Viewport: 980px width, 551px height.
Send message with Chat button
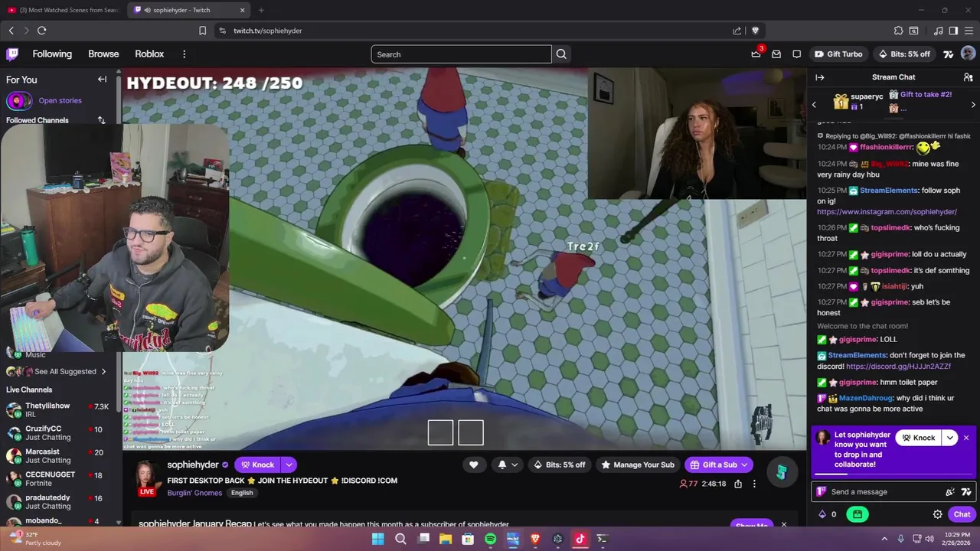coord(962,514)
